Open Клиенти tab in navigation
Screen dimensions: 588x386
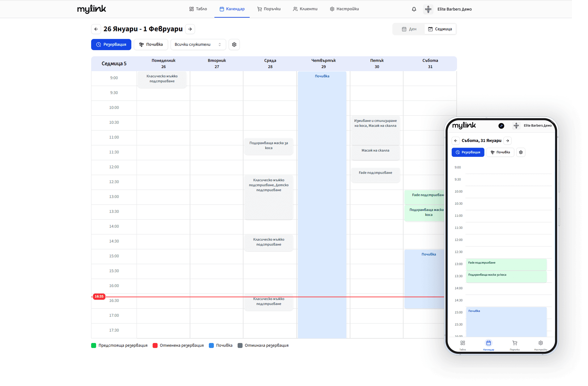click(x=305, y=9)
